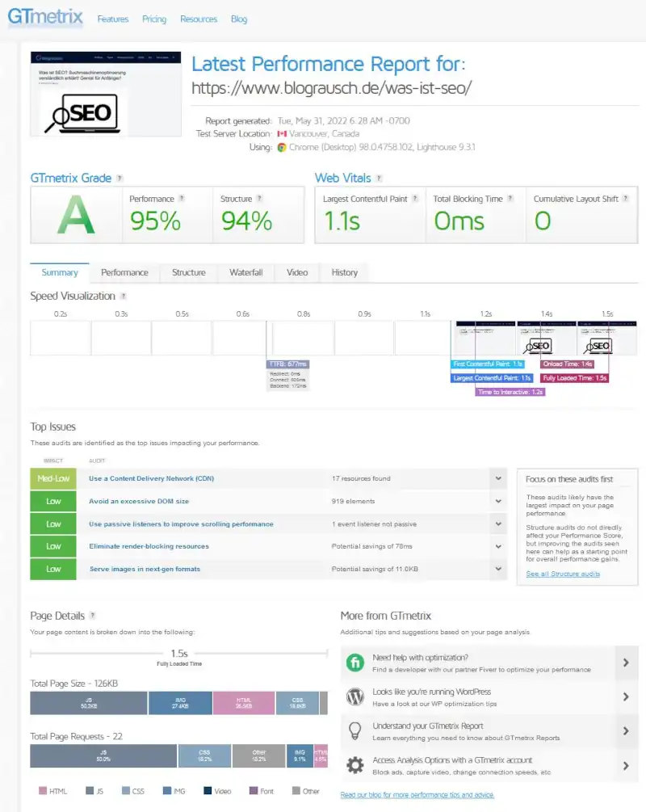This screenshot has height=812, width=646.
Task: Click the Onload Time 1.4s marker
Action: pos(568,364)
